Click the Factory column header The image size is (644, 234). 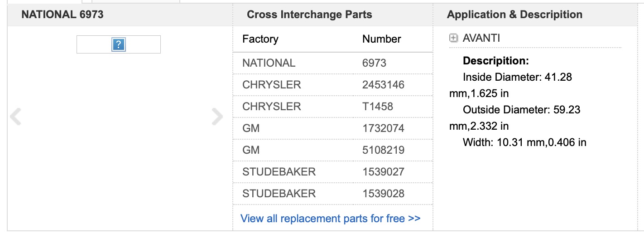tap(260, 39)
